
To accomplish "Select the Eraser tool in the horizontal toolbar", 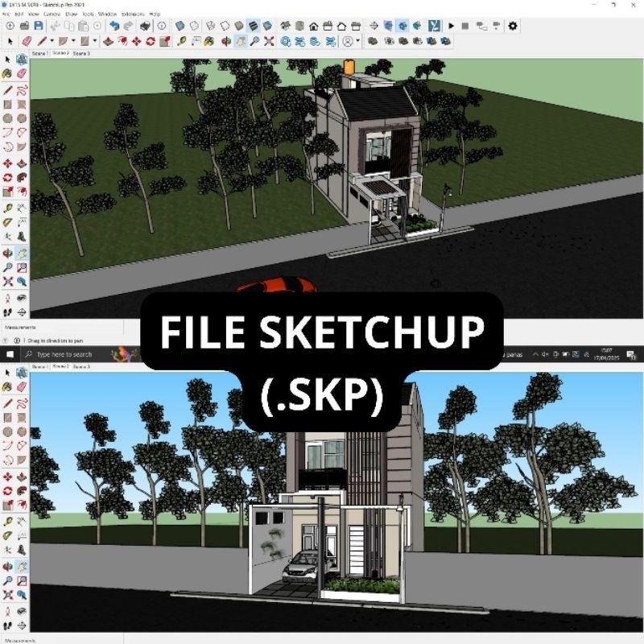I will (27, 41).
